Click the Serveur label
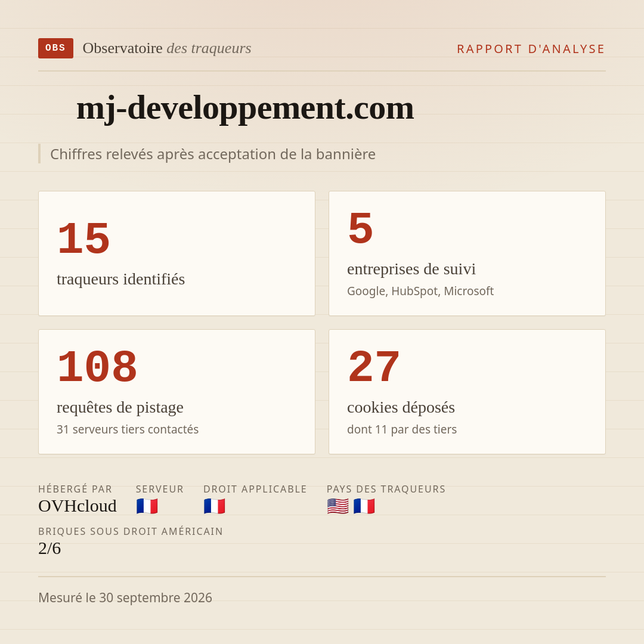Screen dimensions: 644x644 click(x=160, y=489)
